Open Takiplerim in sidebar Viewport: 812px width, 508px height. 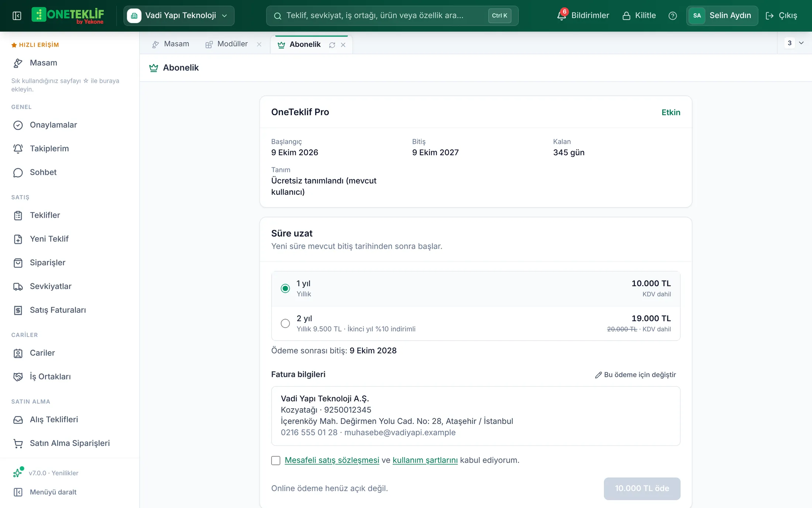tap(70, 149)
